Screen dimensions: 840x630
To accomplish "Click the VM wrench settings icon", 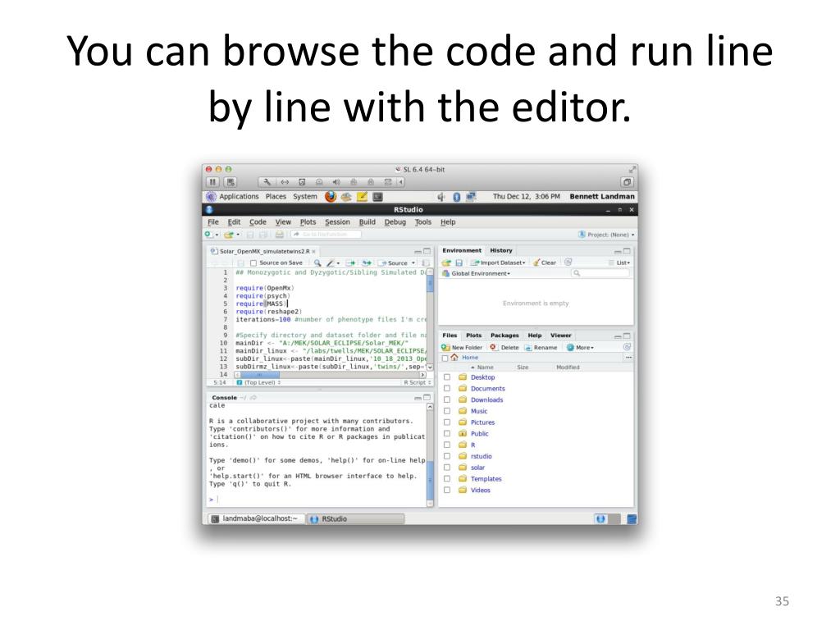I will 267,182.
